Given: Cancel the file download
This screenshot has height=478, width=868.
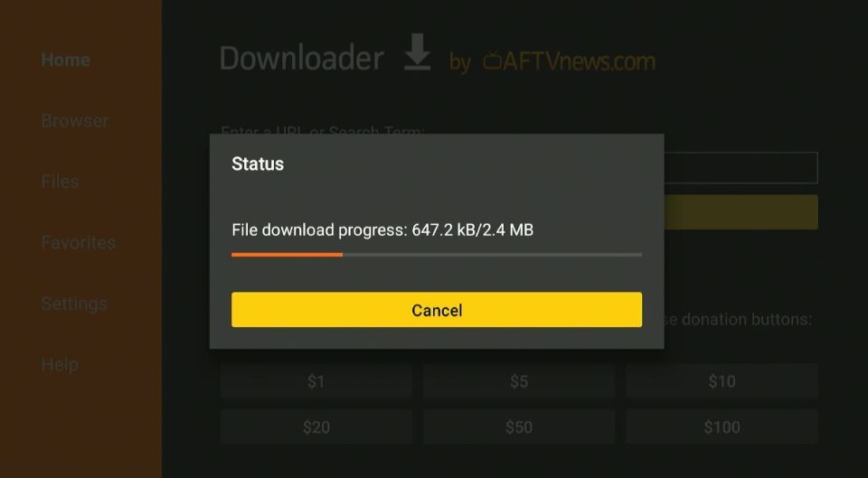Looking at the screenshot, I should [x=437, y=310].
